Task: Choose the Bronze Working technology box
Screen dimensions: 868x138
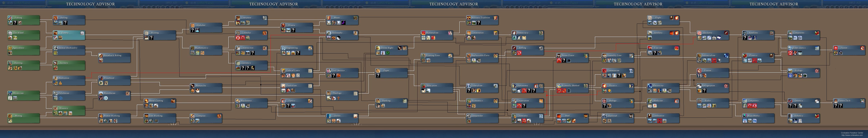Action: click(x=114, y=118)
